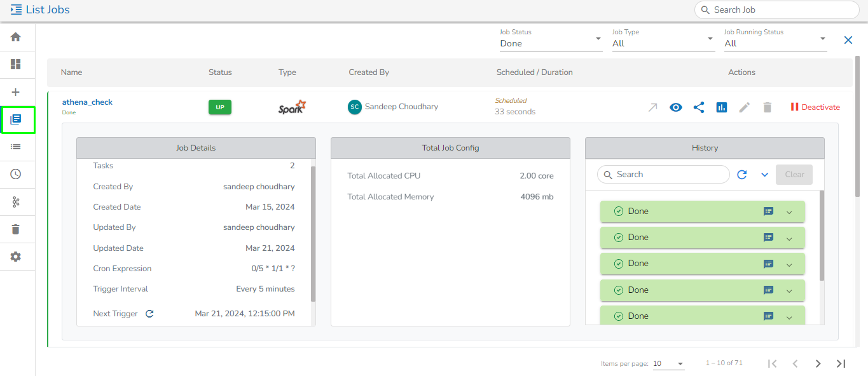868x376 pixels.
Task: Click the Clear button in History
Action: (794, 175)
